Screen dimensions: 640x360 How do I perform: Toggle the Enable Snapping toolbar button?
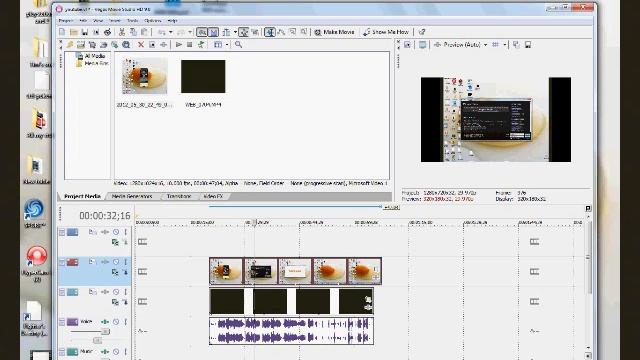coord(202,32)
